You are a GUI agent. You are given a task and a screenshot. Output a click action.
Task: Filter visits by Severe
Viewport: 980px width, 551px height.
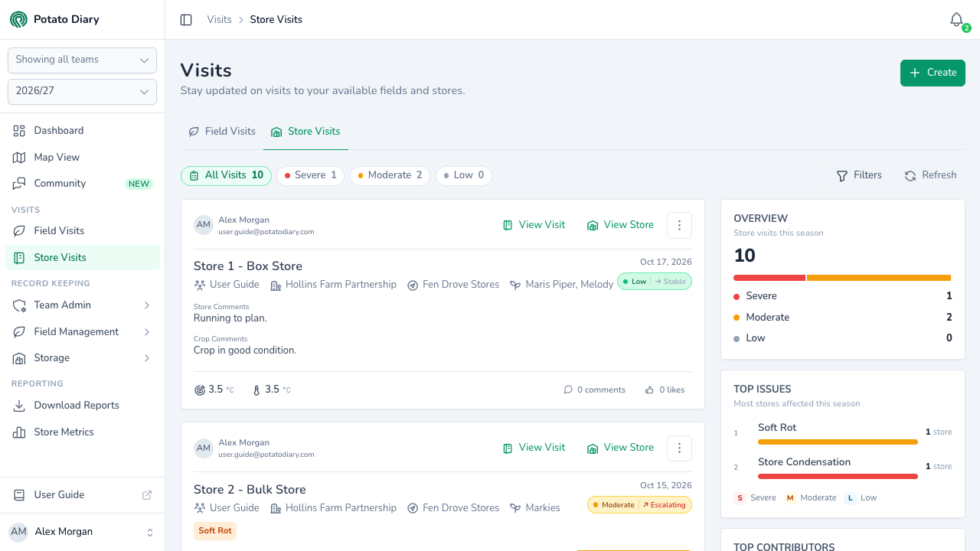[x=310, y=176]
